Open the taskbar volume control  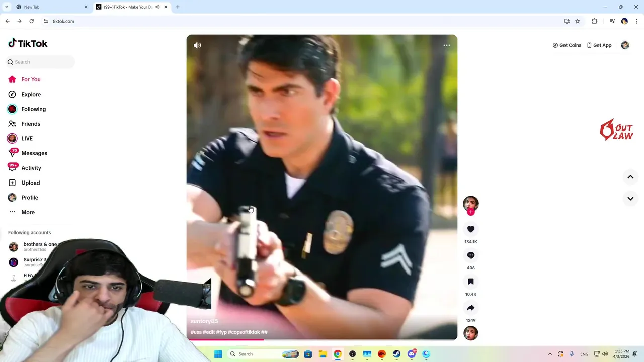coord(605,354)
